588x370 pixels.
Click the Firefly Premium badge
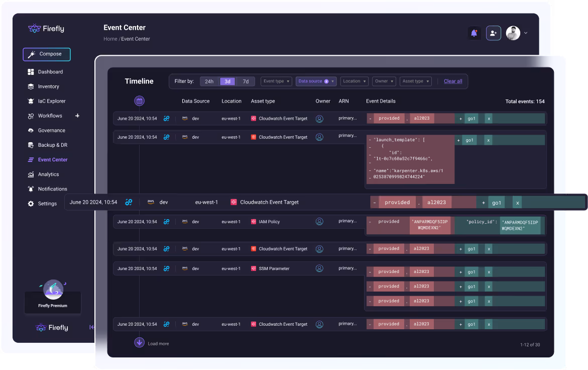pos(53,296)
